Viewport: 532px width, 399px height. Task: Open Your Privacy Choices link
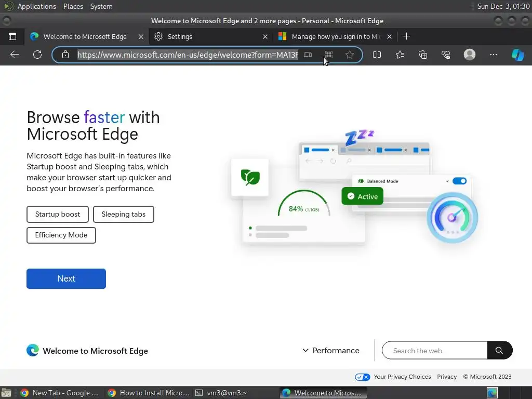(x=402, y=377)
